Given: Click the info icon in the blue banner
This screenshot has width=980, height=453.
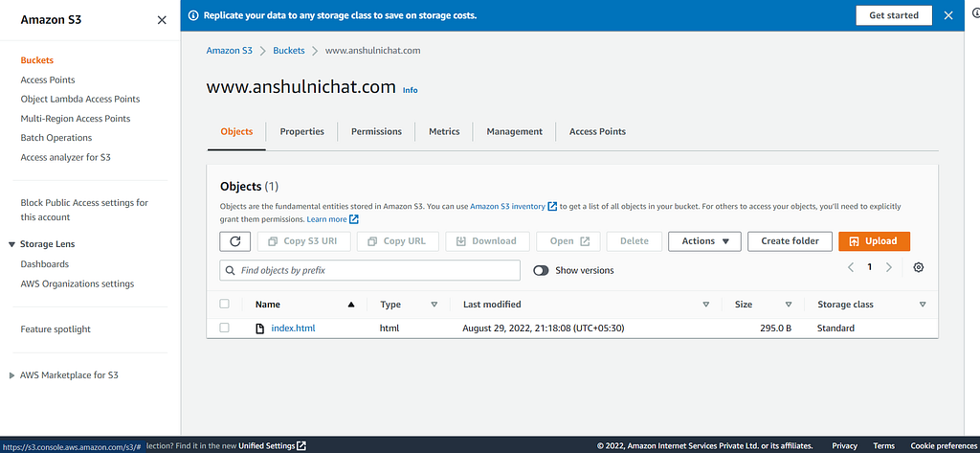Looking at the screenshot, I should point(193,15).
